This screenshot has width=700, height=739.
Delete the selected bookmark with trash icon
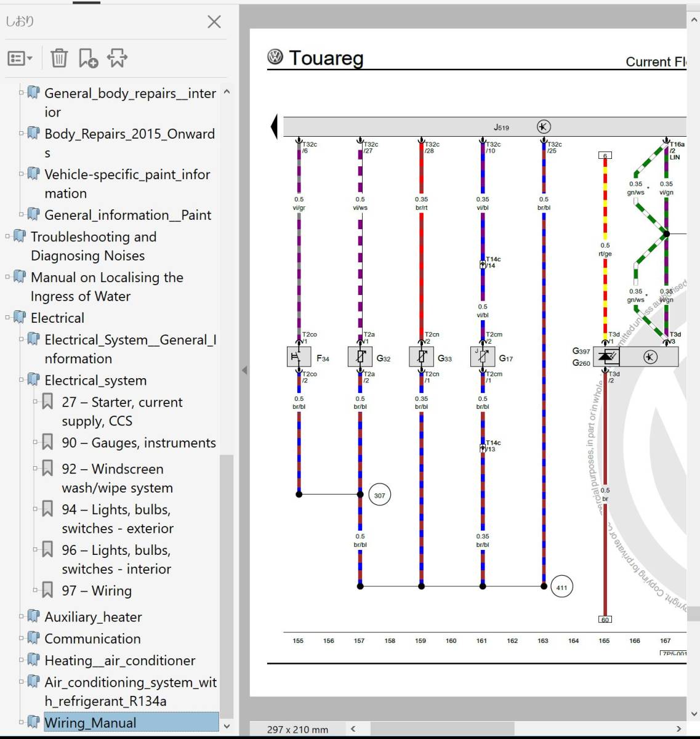tap(59, 59)
